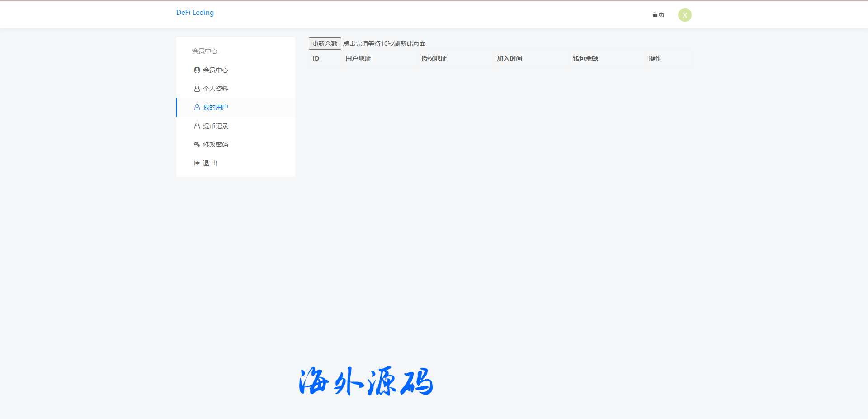The image size is (868, 419).
Task: Click the sign-out arrow icon beside 退出
Action: 197,163
